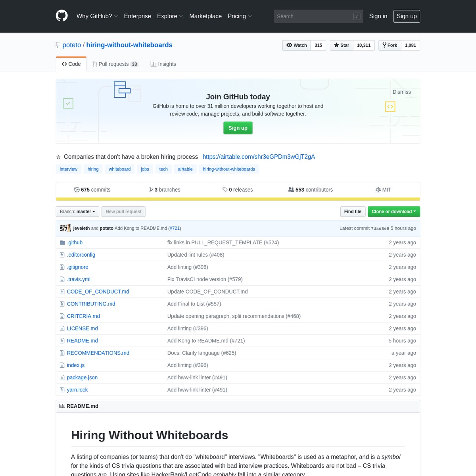Click the releases tag icon
Image resolution: width=476 pixels, height=476 pixels.
225,190
